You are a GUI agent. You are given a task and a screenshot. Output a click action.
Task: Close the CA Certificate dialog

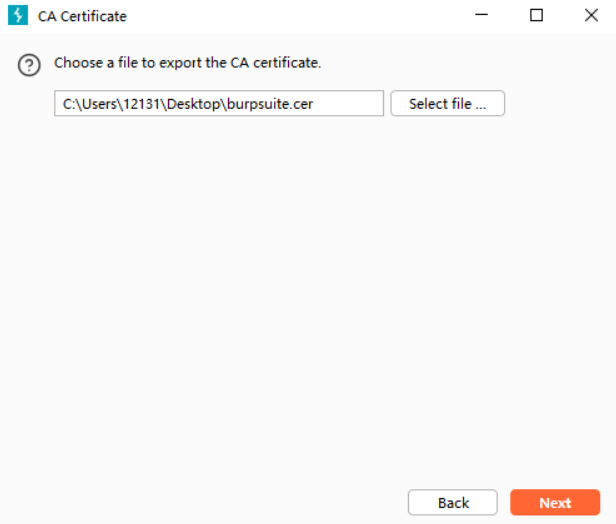pos(590,16)
